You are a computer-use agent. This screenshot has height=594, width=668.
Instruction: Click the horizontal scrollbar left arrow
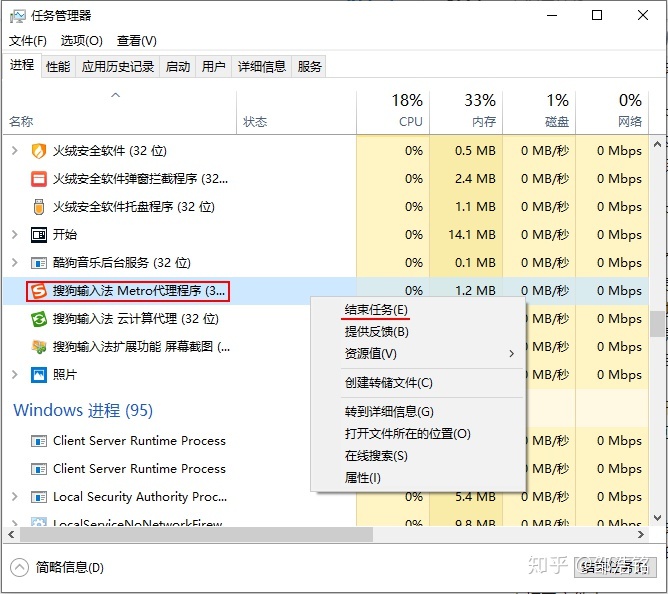(x=11, y=535)
